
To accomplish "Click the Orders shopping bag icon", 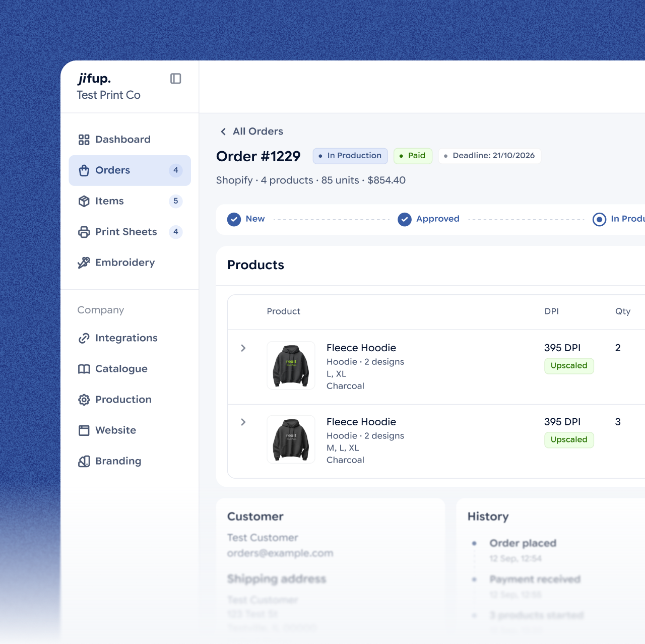I will 84,170.
